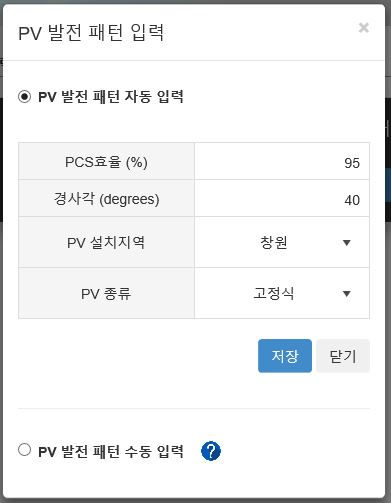This screenshot has width=391, height=503.
Task: Click the PV 발전 패턴 입력 dialog title
Action: 91,33
